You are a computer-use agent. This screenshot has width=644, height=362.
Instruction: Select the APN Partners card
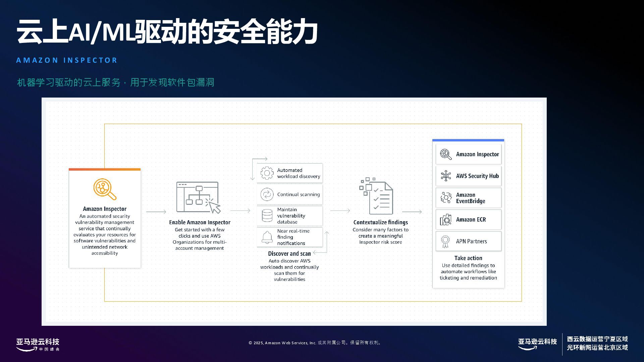(x=469, y=241)
